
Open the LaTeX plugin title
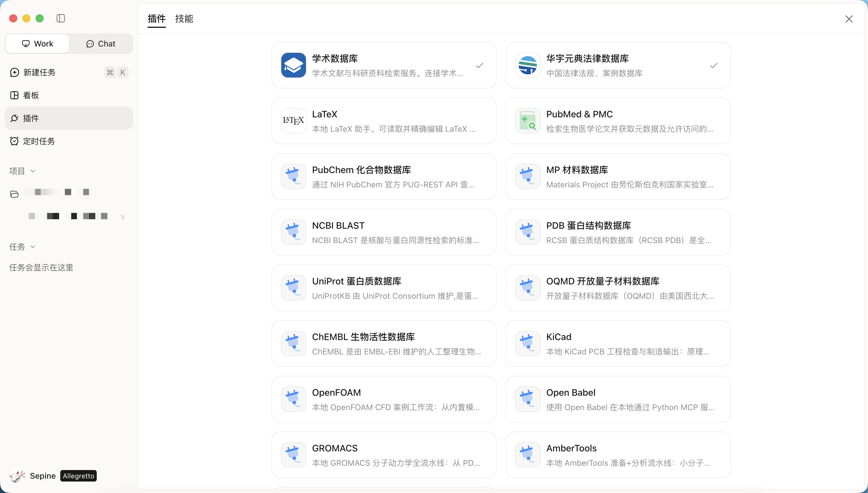tap(324, 114)
